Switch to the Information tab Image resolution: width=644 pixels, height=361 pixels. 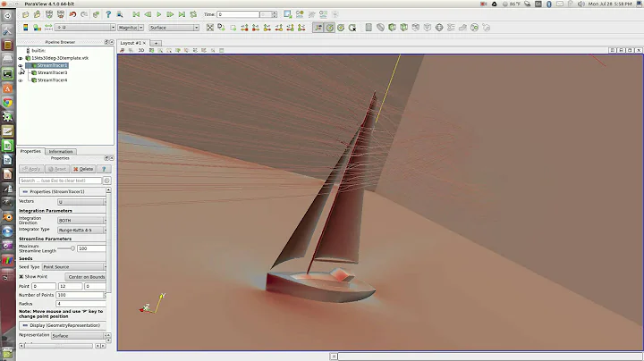pyautogui.click(x=61, y=151)
